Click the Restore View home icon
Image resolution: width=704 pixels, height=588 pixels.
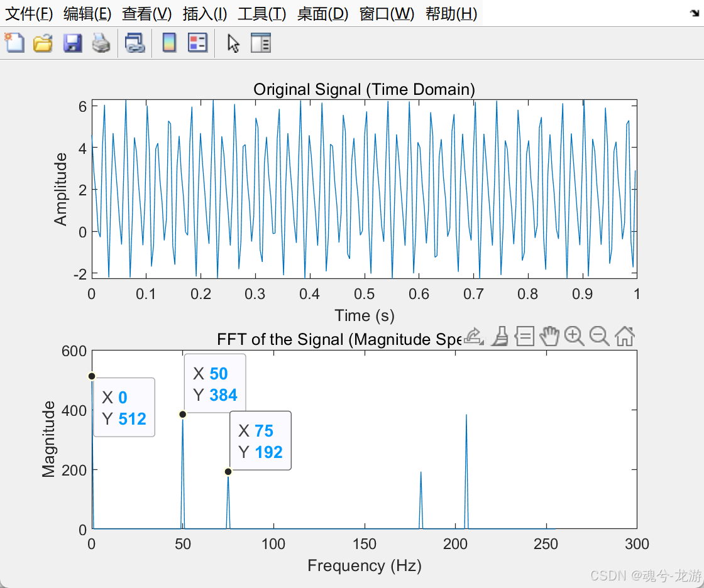click(x=625, y=336)
